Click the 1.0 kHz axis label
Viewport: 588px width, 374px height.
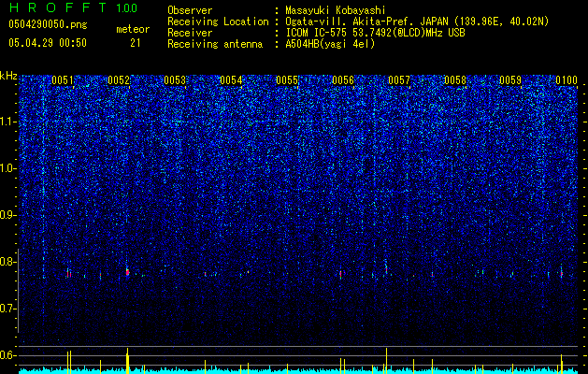click(x=8, y=169)
